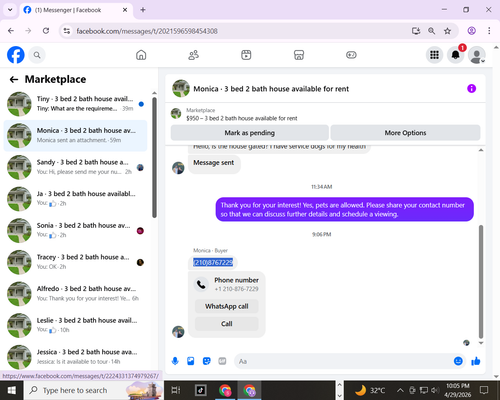Screen dimensions: 500x400
Task: Open Leslie's conversation
Action: pos(75,325)
